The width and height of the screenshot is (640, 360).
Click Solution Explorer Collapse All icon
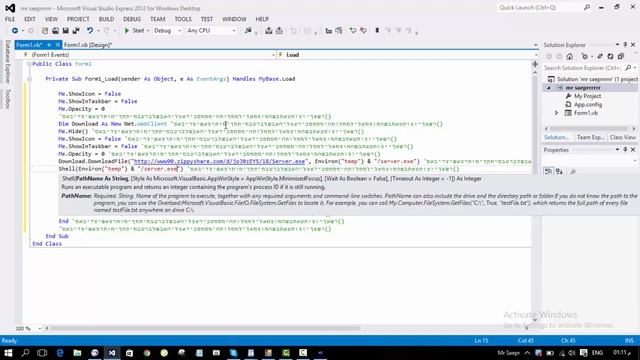[621, 57]
